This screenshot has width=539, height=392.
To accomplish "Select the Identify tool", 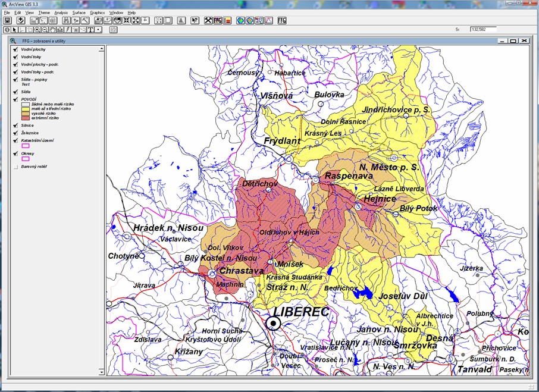I will (7, 29).
